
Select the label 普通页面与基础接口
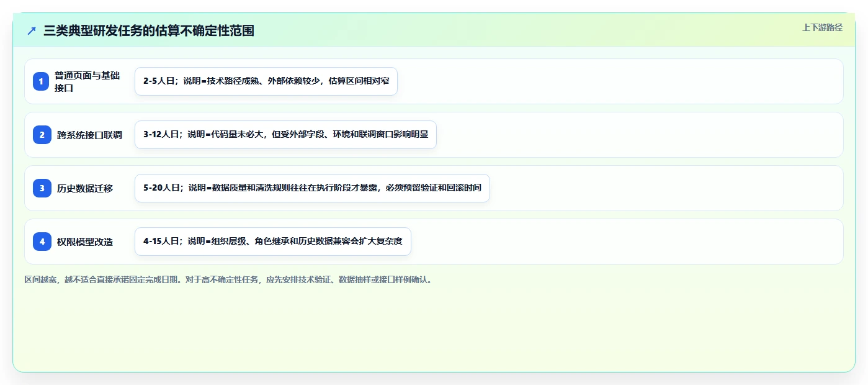tap(87, 81)
